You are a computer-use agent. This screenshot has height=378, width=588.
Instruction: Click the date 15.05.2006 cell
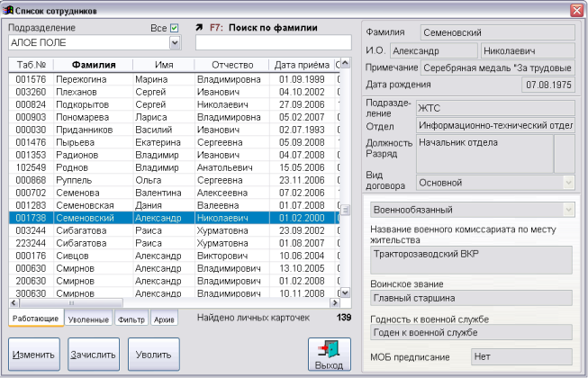pyautogui.click(x=302, y=167)
